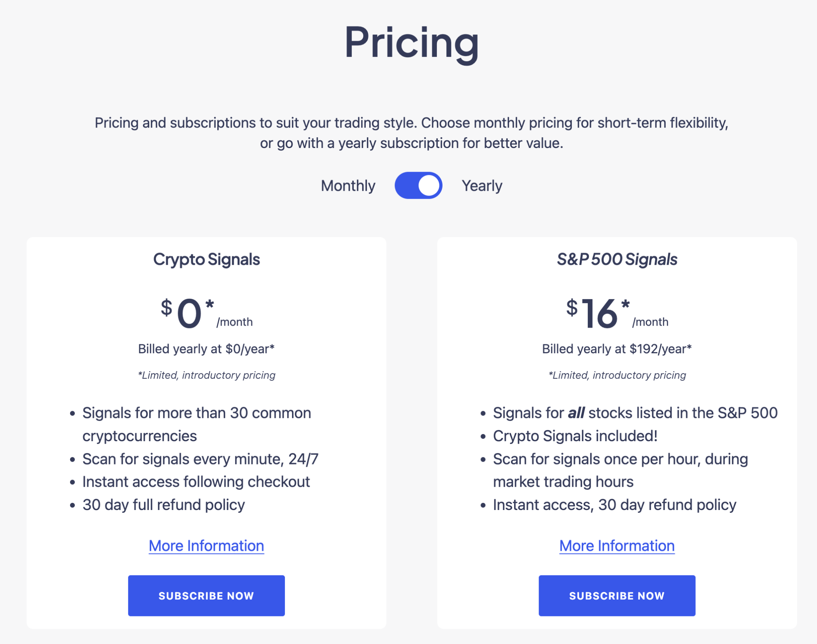Click the Pricing page heading

pyautogui.click(x=411, y=43)
